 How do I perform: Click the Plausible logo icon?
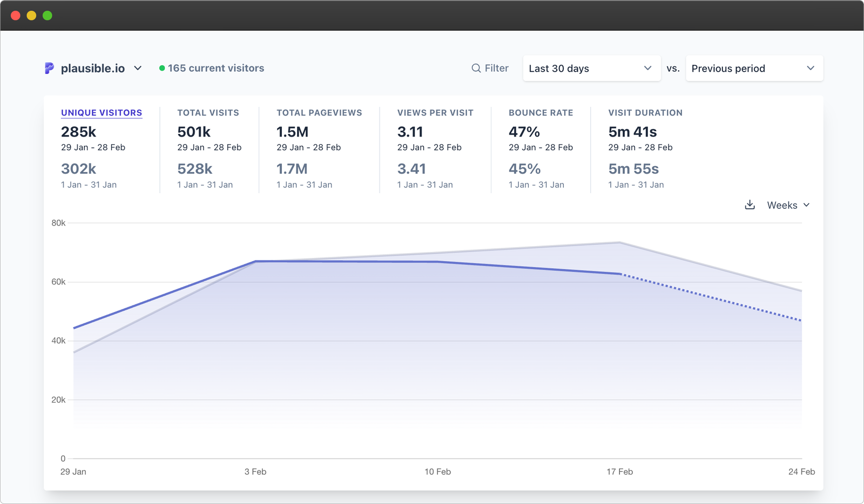49,68
